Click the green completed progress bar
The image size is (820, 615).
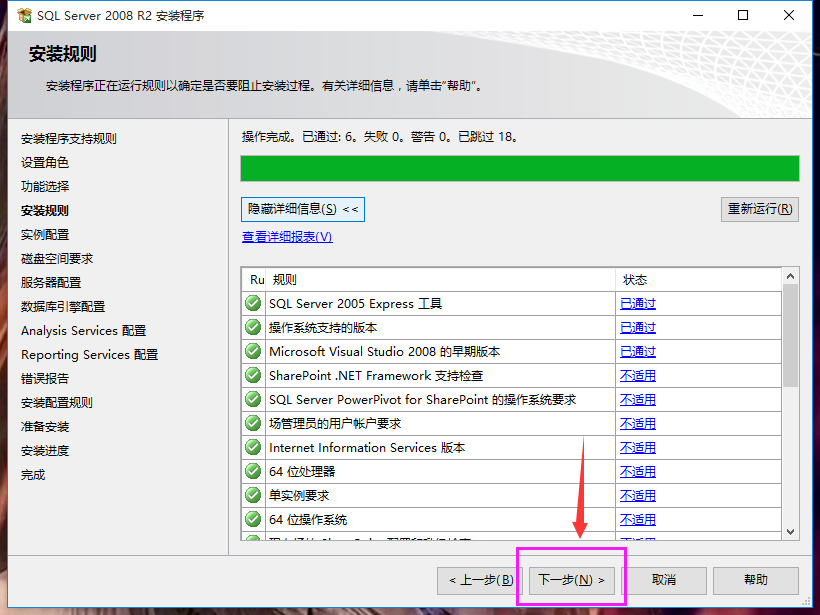[x=520, y=168]
